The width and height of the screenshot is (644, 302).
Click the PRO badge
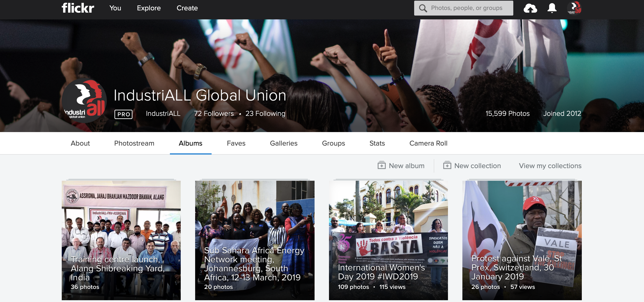coord(123,114)
